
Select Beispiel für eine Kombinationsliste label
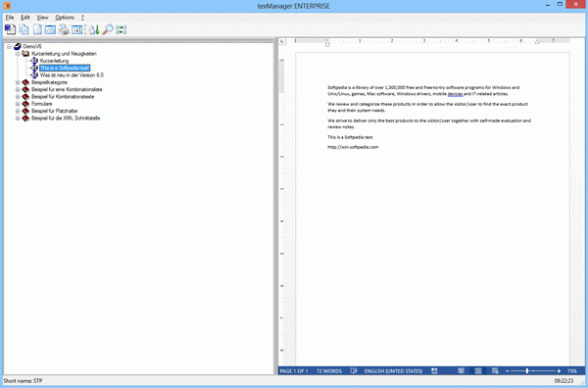pos(67,89)
